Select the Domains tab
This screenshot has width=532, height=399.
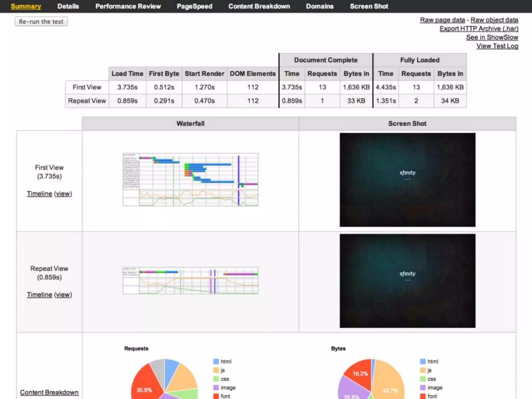(320, 6)
